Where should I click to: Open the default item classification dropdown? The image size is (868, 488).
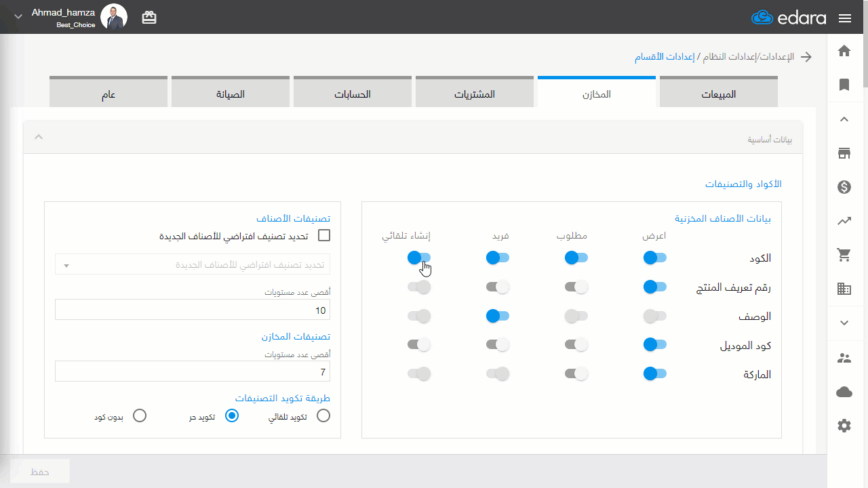pyautogui.click(x=193, y=265)
